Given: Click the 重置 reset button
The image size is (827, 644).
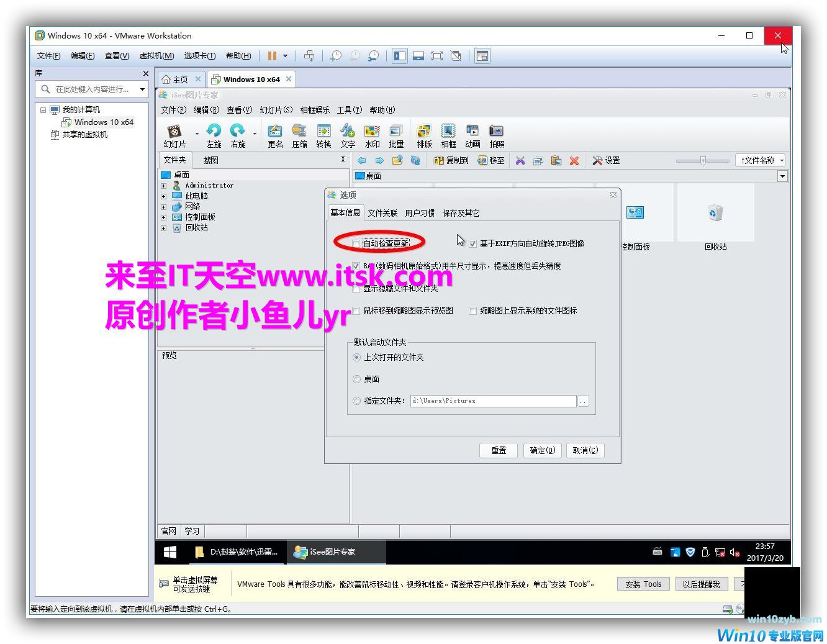Looking at the screenshot, I should 499,450.
